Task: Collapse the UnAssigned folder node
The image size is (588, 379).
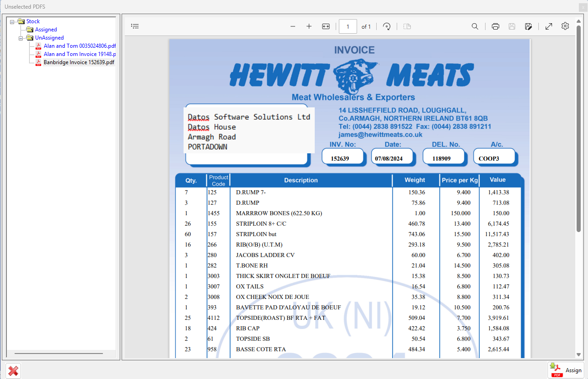Action: tap(20, 38)
